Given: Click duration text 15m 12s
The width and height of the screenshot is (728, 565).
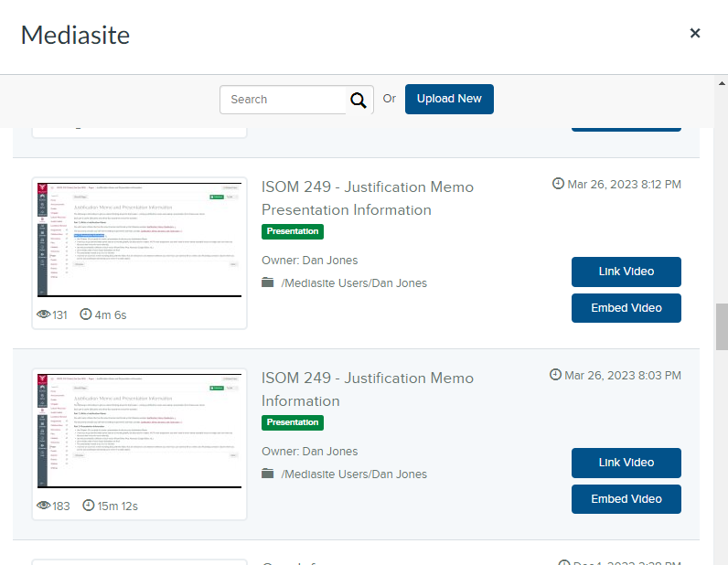Looking at the screenshot, I should [x=117, y=506].
